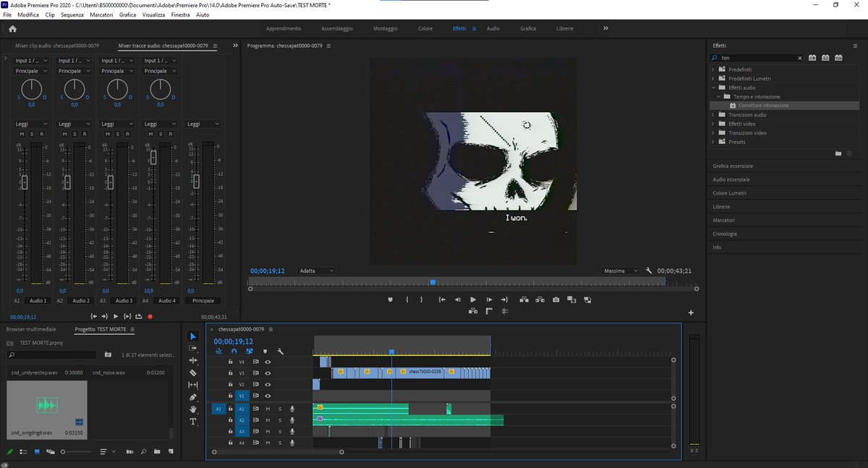The width and height of the screenshot is (868, 468).
Task: Enable voice-over record on track A3
Action: pos(292,431)
